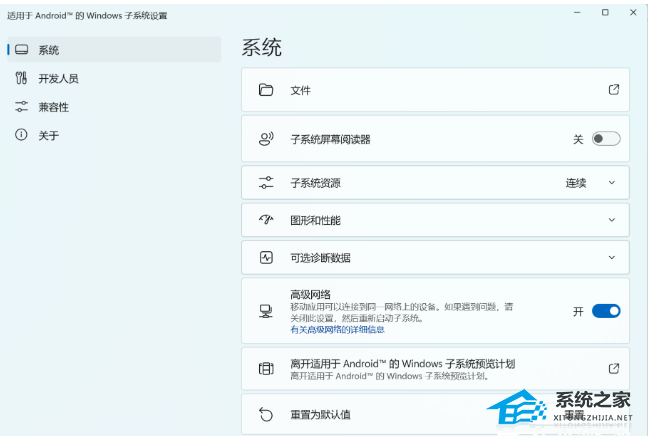This screenshot has height=436, width=648.
Task: Click the folder icon in 文件 row
Action: (x=266, y=90)
